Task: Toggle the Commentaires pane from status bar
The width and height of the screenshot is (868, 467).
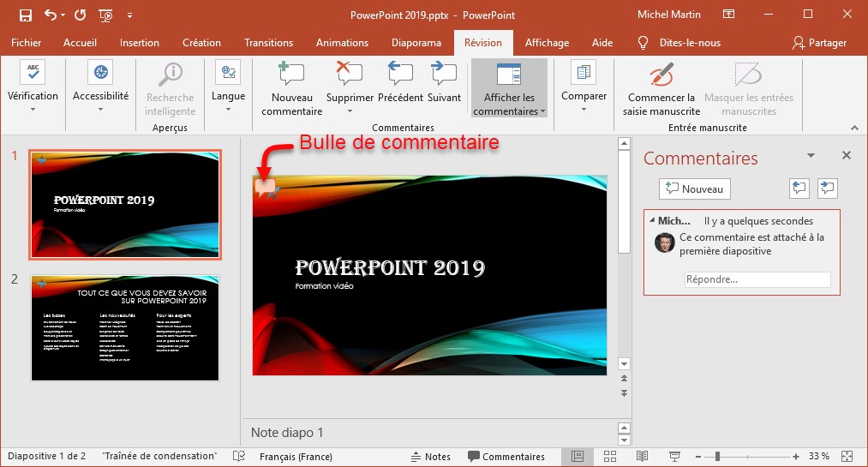Action: click(506, 457)
